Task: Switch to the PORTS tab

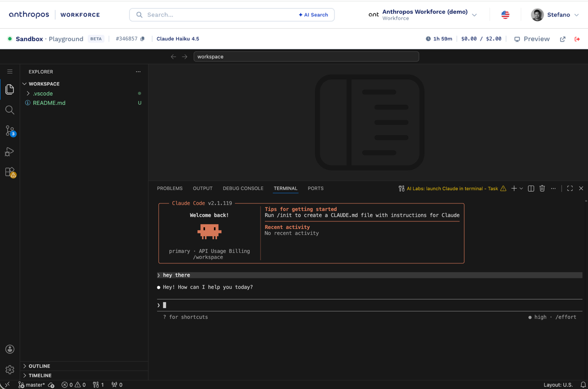Action: pos(315,188)
